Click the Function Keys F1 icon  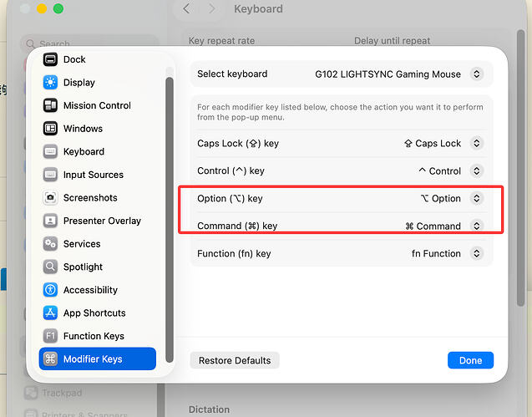tap(50, 336)
